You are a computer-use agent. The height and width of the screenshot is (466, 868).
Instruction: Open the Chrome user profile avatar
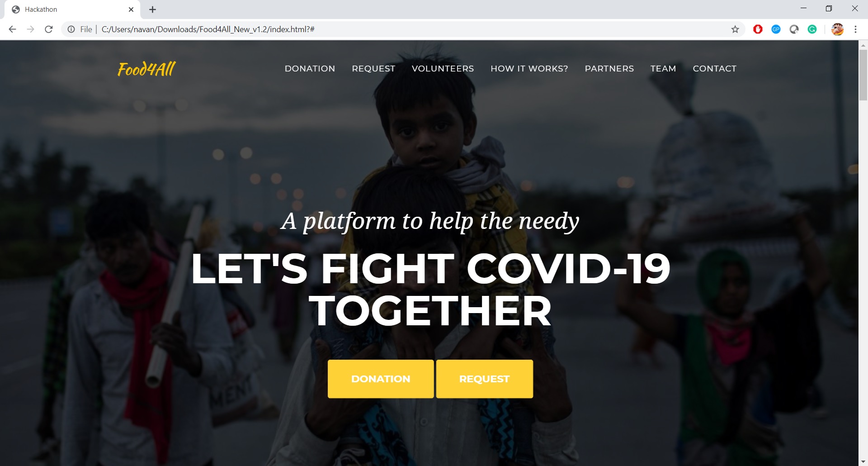click(837, 29)
